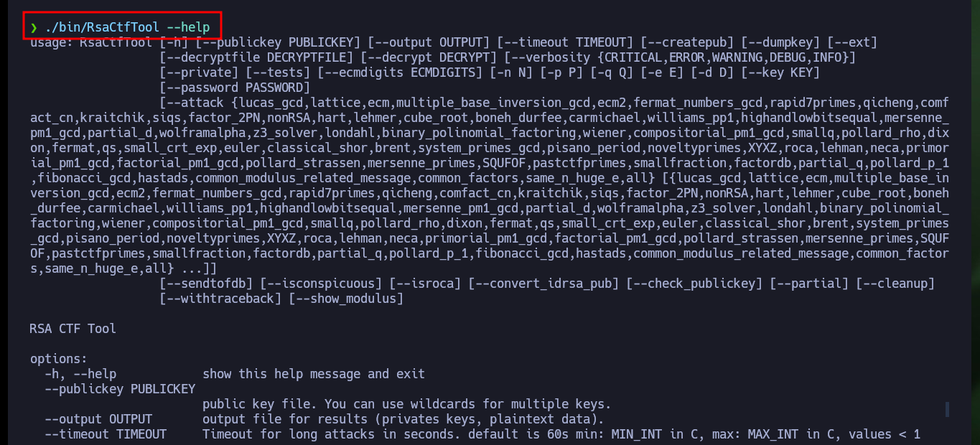Screen dimensions: 980x445
Task: Click the green prompt arrow symbol
Action: pos(34,28)
